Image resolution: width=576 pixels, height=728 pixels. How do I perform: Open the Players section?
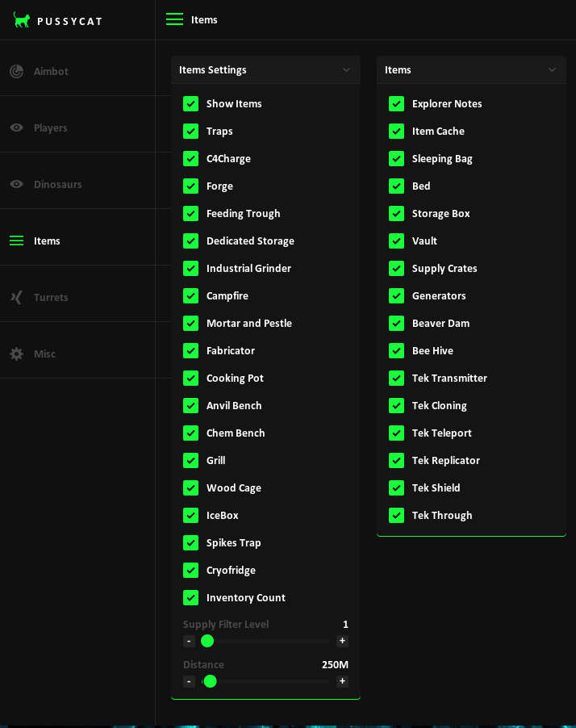click(x=50, y=128)
